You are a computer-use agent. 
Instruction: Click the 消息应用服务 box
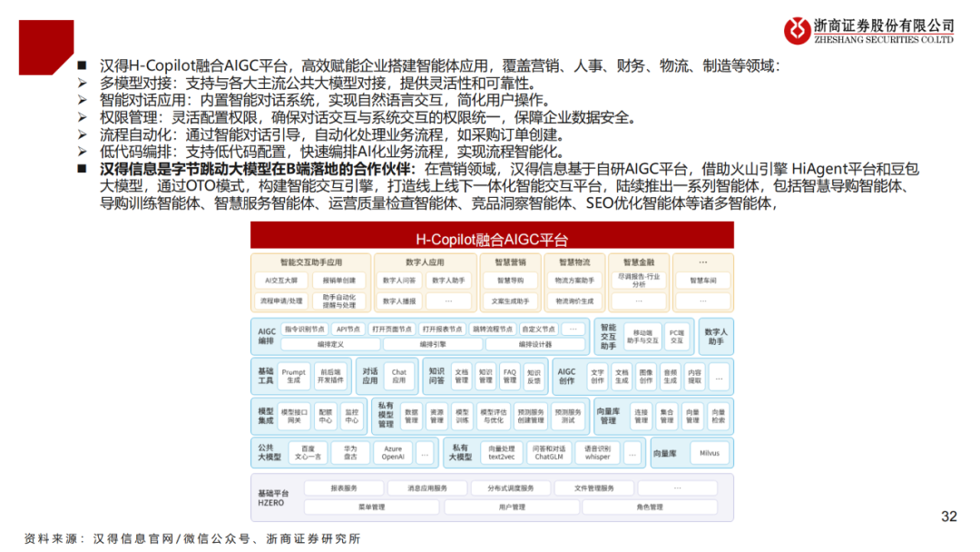(427, 488)
